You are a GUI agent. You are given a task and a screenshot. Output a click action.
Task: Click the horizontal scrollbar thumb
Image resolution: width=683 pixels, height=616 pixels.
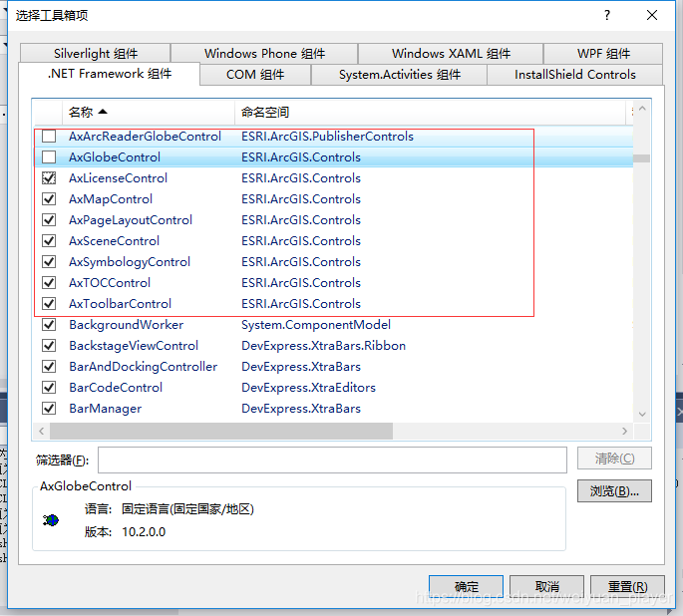tap(221, 431)
